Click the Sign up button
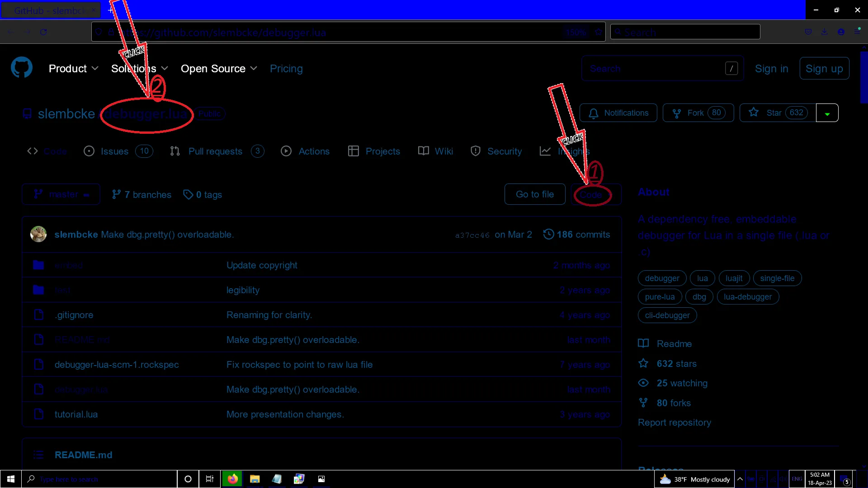Screen dimensions: 868x488 824,69
